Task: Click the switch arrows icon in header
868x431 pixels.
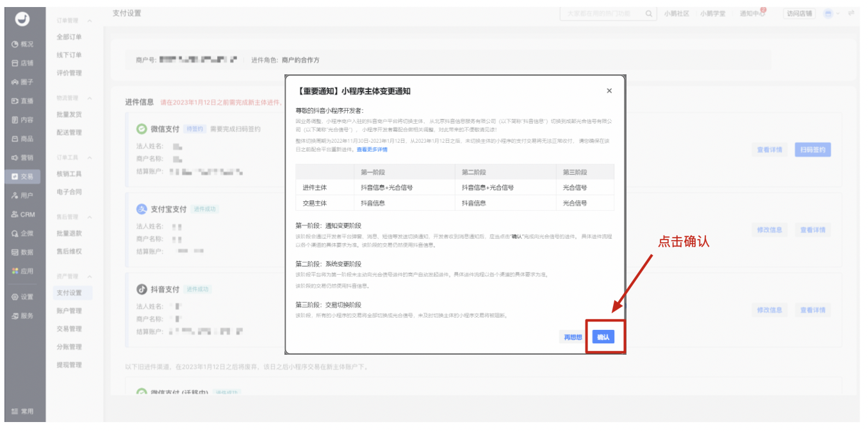Action: [x=851, y=13]
